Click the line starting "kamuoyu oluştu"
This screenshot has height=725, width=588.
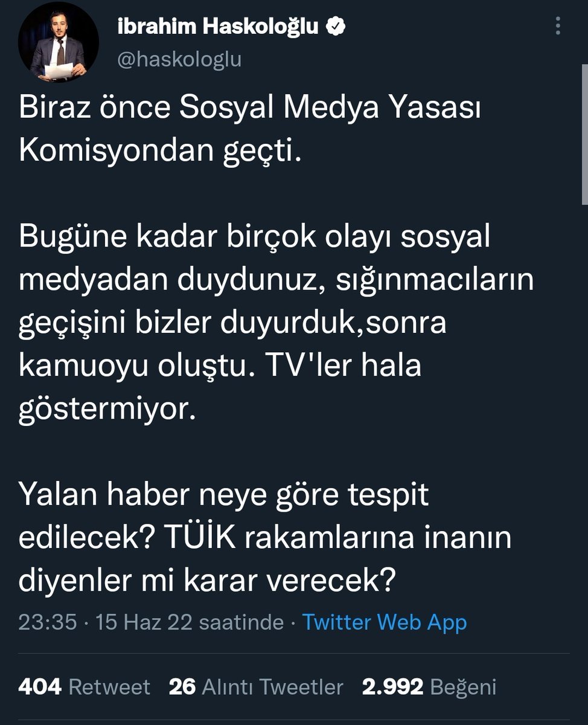pos(220,367)
